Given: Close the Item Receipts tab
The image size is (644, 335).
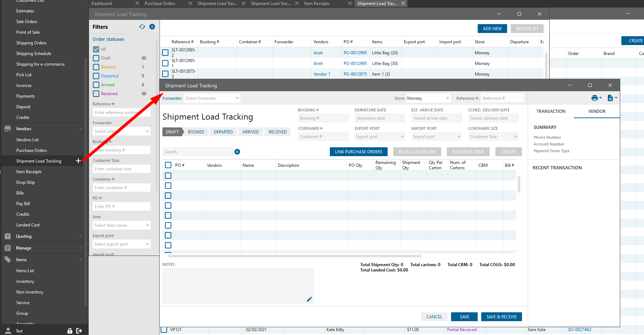Looking at the screenshot, I should click(x=350, y=4).
